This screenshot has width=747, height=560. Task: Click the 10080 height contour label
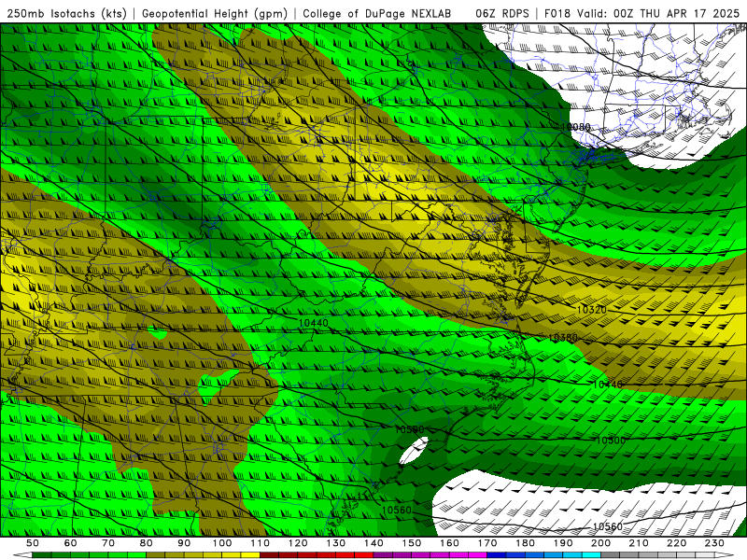575,127
